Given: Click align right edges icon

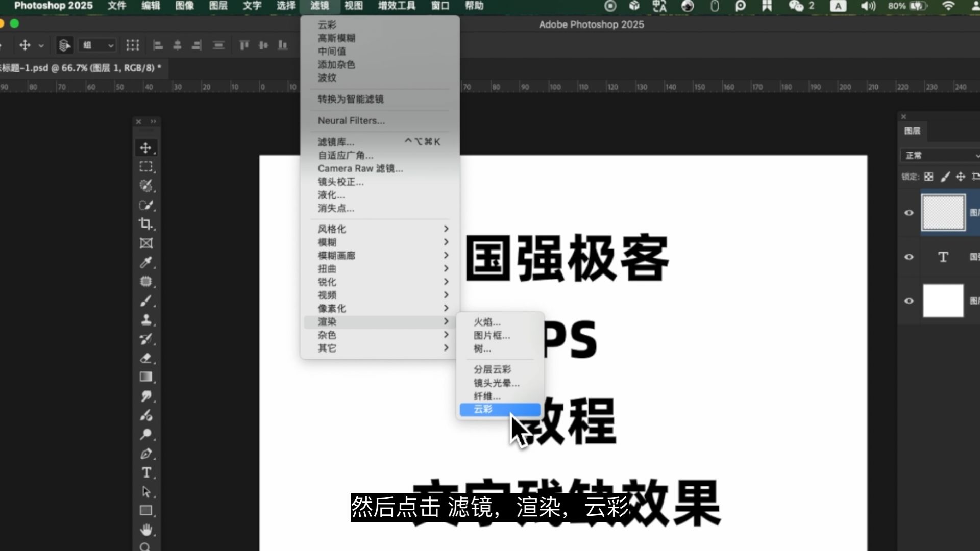Looking at the screenshot, I should click(197, 45).
